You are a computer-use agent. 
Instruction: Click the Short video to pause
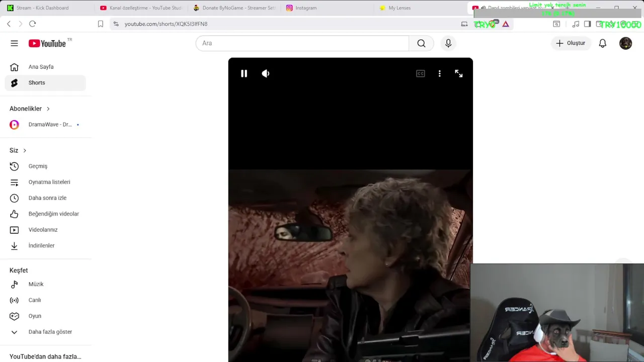pyautogui.click(x=350, y=210)
